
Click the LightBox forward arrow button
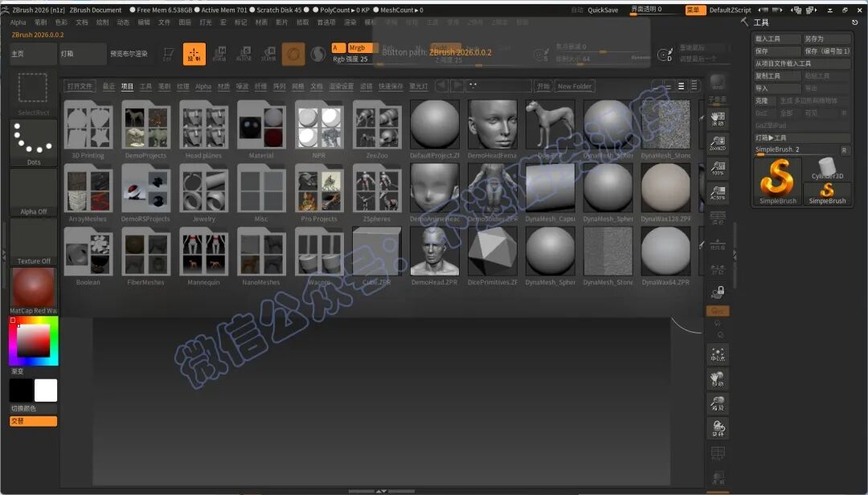click(457, 86)
